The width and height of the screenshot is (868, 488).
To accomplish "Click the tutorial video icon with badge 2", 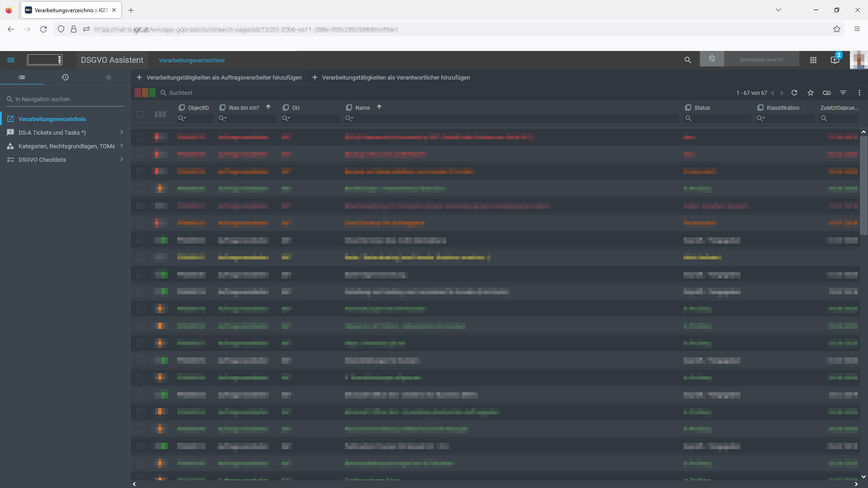I will pyautogui.click(x=835, y=60).
